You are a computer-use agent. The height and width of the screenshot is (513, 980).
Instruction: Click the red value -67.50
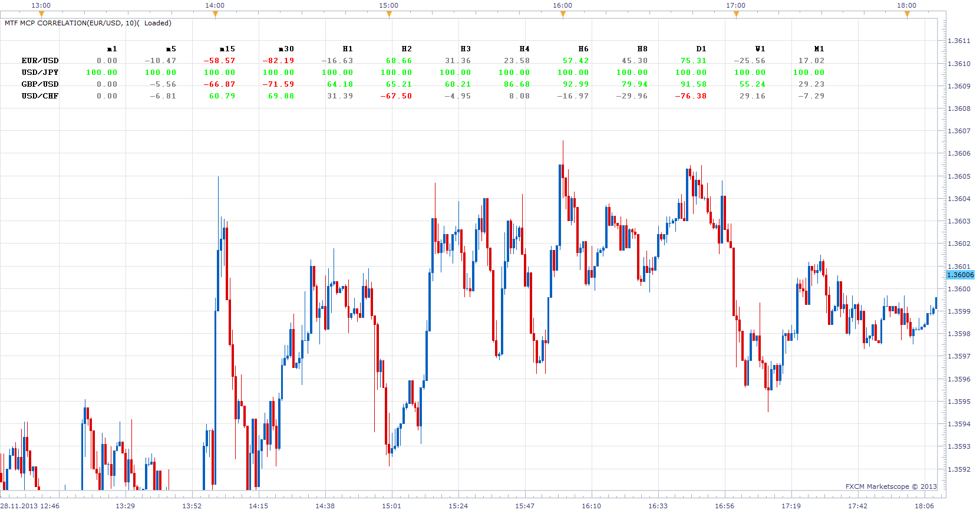tap(396, 96)
